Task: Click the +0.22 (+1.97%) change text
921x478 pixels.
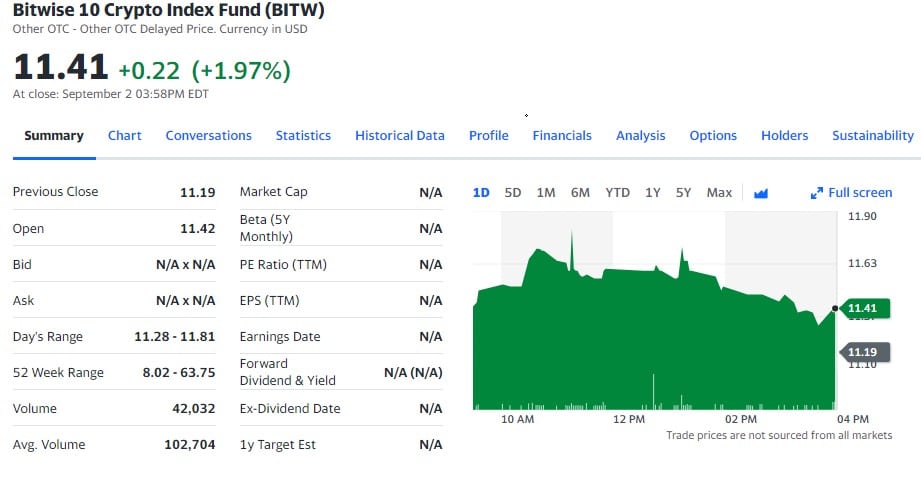Action: point(204,70)
